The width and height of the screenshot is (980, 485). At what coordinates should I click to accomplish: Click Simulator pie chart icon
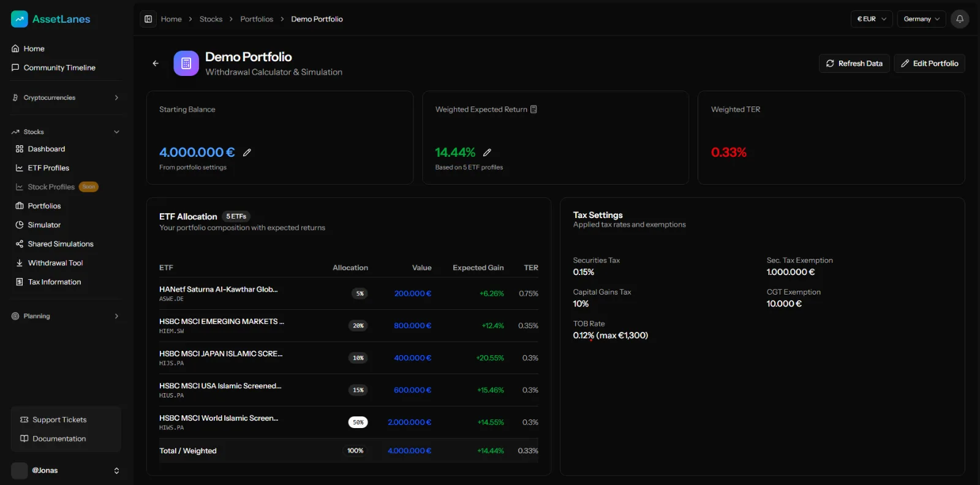20,225
